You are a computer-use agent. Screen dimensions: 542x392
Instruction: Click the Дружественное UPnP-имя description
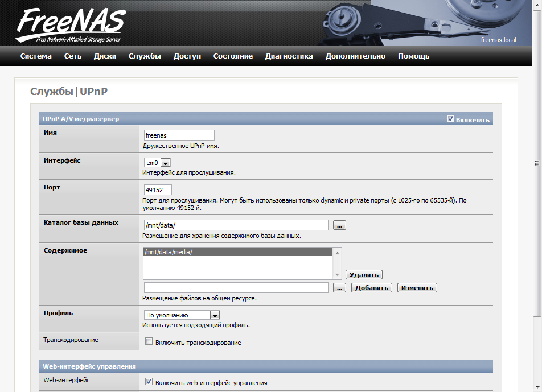click(181, 146)
